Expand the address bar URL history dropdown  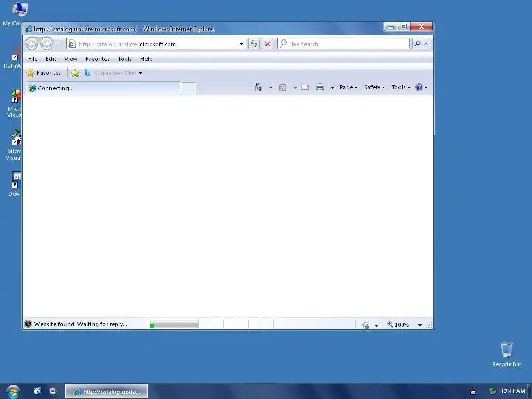click(x=241, y=44)
